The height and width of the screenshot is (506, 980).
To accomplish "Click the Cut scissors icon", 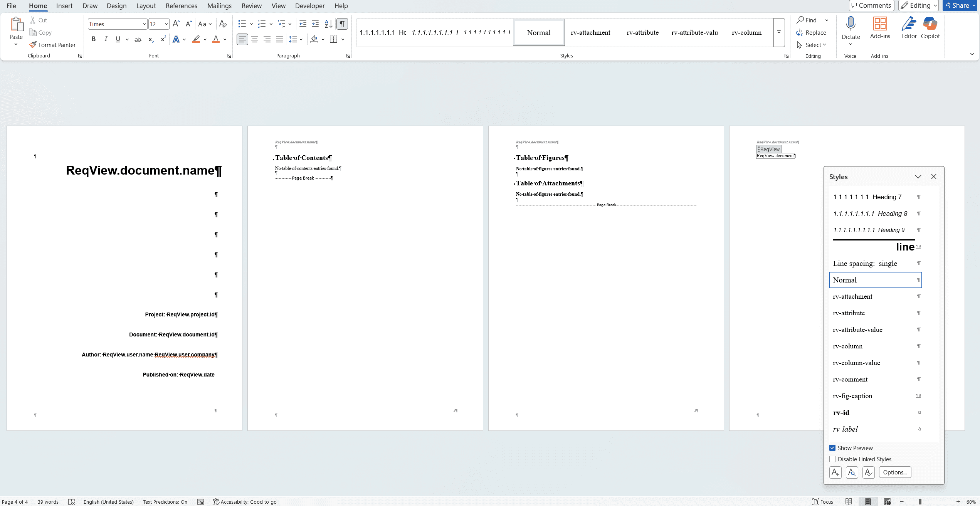I will click(33, 20).
